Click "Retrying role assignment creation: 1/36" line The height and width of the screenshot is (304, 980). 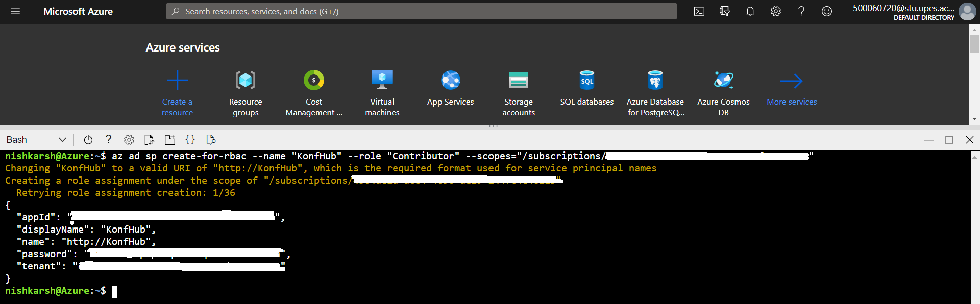click(x=126, y=193)
